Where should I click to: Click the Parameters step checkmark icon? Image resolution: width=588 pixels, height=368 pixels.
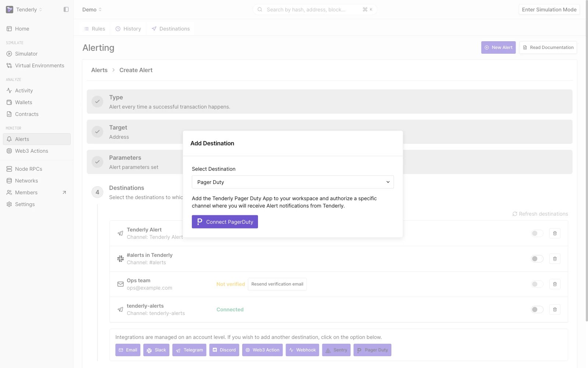[97, 162]
